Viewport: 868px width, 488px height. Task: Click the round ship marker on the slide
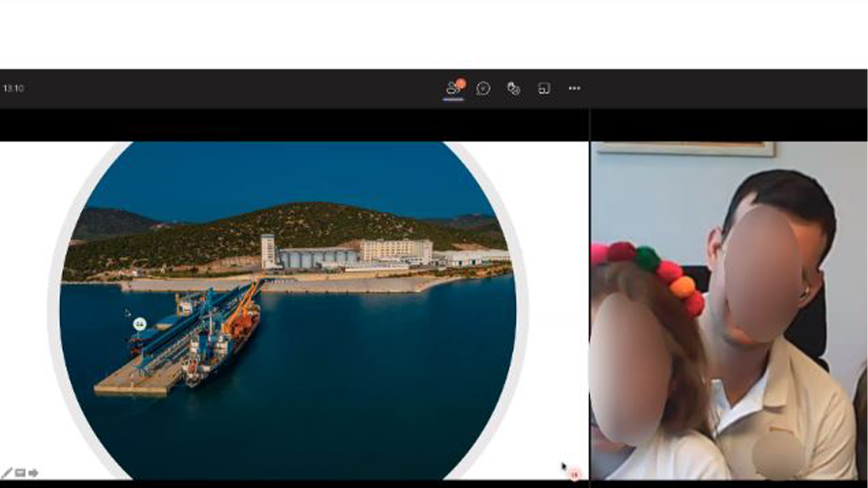[x=140, y=324]
